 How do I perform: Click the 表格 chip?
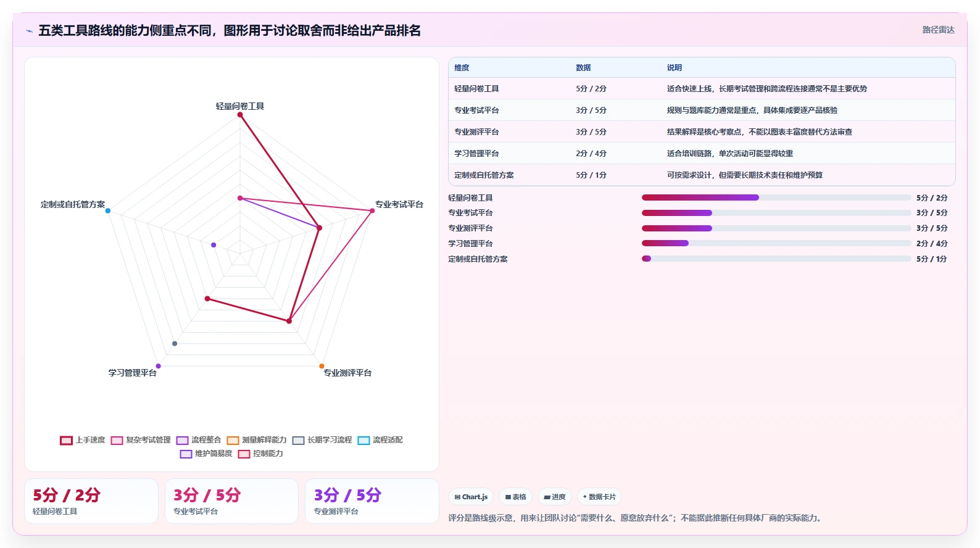pyautogui.click(x=515, y=497)
